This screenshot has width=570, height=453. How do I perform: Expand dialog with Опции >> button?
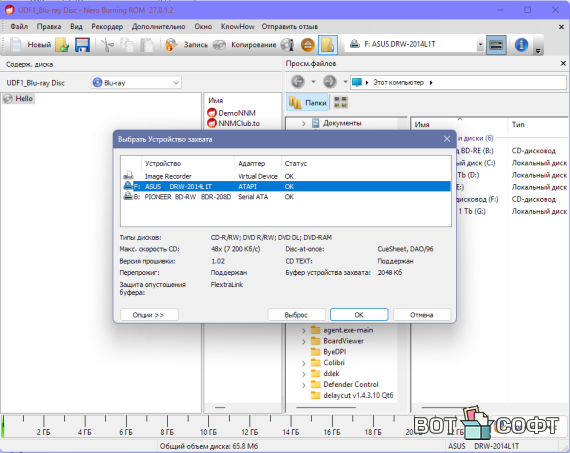pos(149,315)
